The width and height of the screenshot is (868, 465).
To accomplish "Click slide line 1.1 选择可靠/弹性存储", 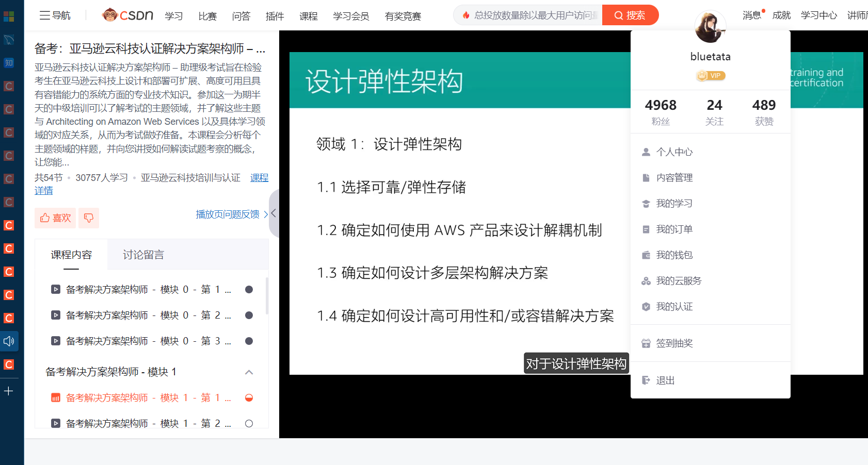I will coord(391,187).
